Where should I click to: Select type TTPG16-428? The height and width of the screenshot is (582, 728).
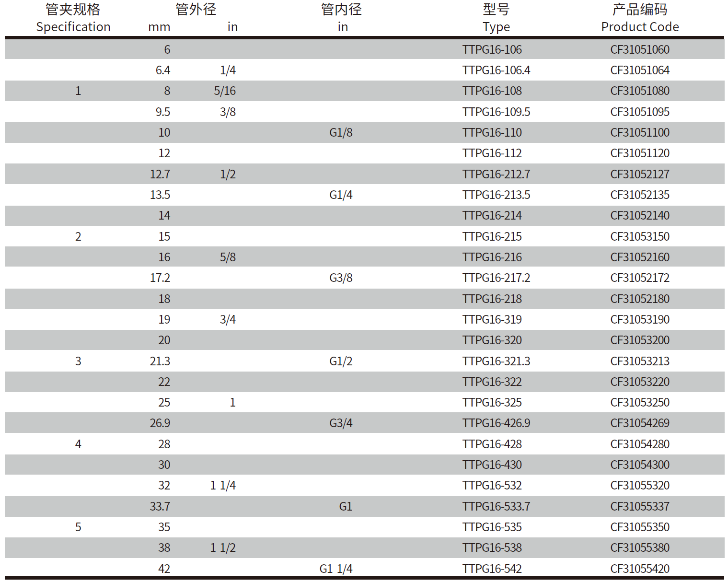tap(492, 444)
